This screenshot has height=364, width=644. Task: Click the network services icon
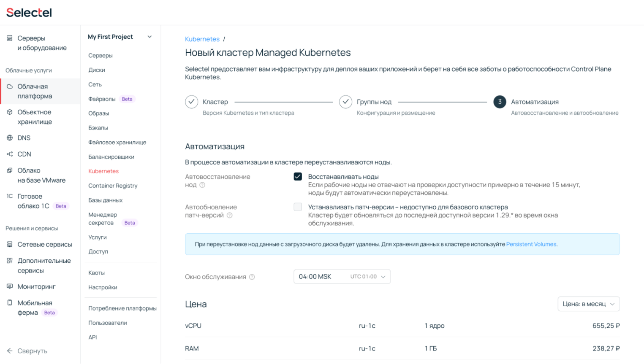pos(10,244)
